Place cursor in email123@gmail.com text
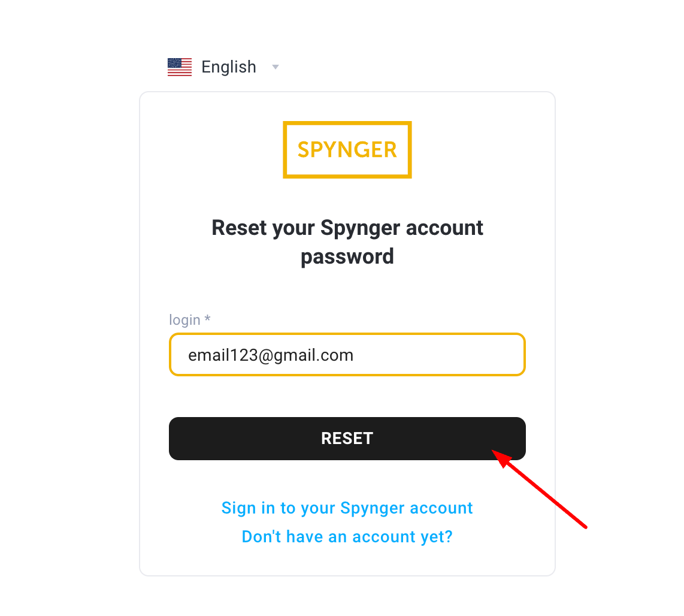The width and height of the screenshot is (684, 616). 271,355
